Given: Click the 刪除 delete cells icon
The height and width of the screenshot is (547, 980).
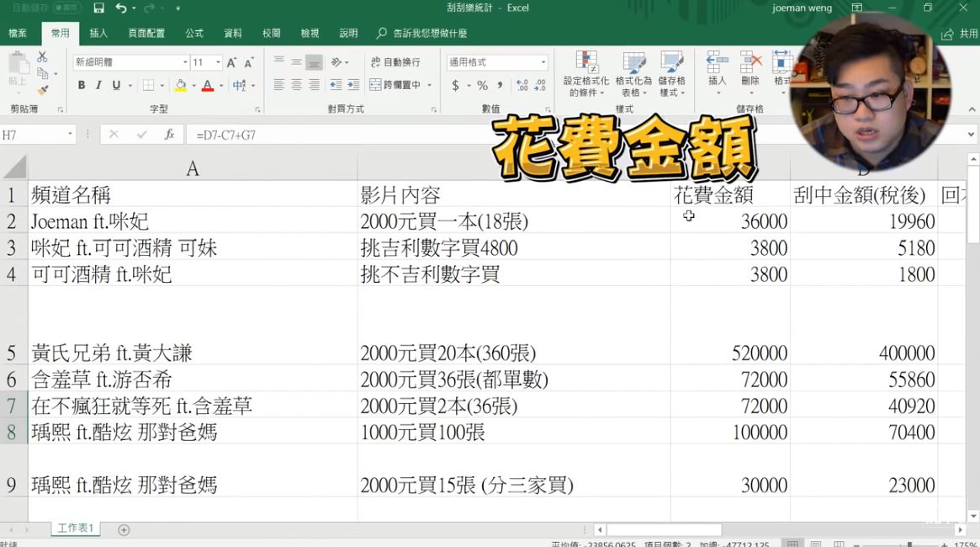Looking at the screenshot, I should pyautogui.click(x=750, y=69).
